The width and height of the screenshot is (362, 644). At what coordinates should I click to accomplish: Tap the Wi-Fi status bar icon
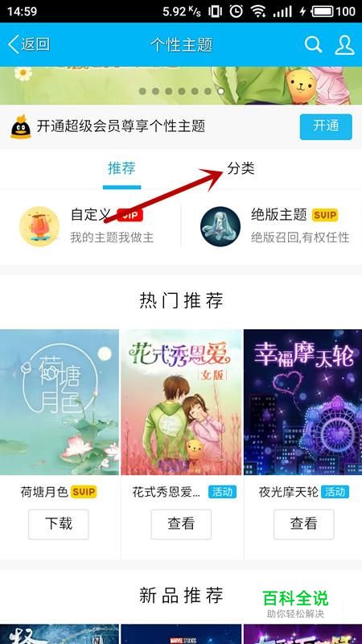tap(258, 11)
